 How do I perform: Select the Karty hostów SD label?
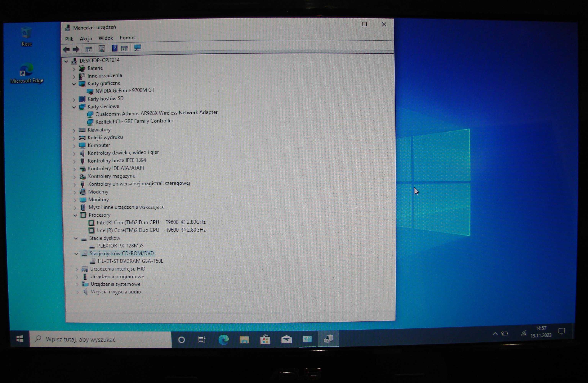tap(105, 99)
